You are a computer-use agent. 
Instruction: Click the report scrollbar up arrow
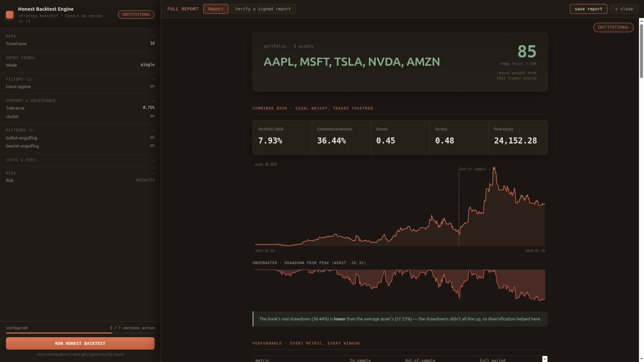[x=641, y=21]
